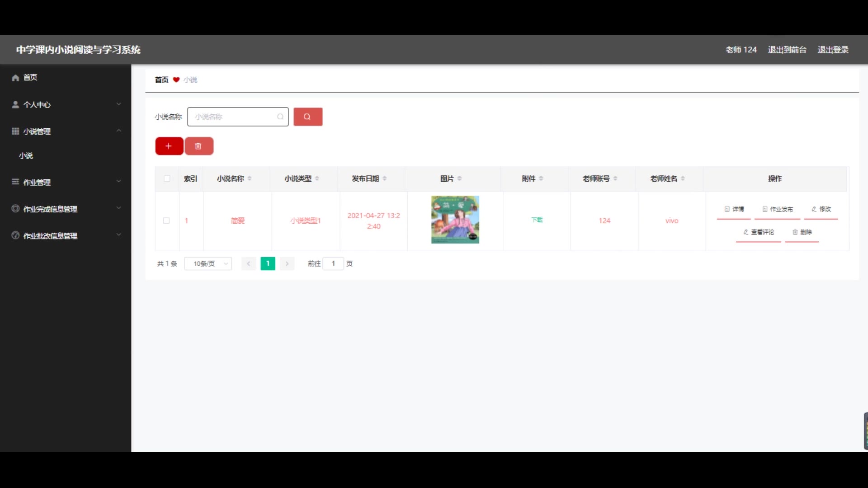Viewport: 868px width, 488px height.
Task: Open the 作业管理 menu
Action: point(66,182)
